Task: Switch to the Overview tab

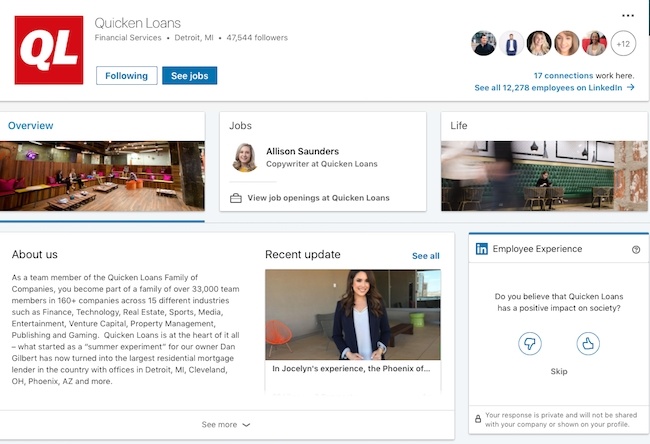Action: (30, 126)
